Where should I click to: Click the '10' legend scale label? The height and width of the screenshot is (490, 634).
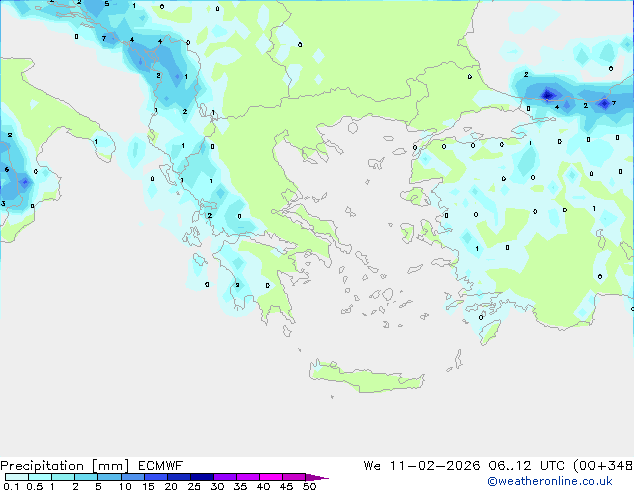point(125,486)
